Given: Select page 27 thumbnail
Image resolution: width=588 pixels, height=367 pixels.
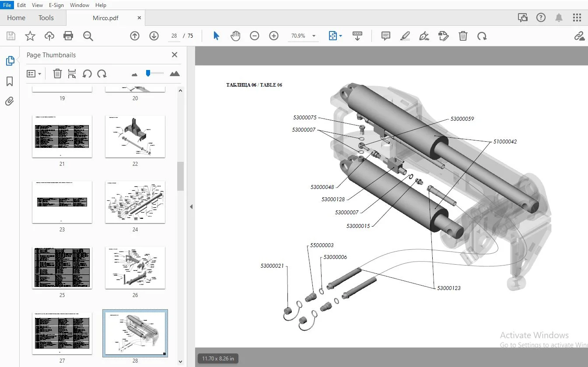Looking at the screenshot, I should pyautogui.click(x=62, y=333).
